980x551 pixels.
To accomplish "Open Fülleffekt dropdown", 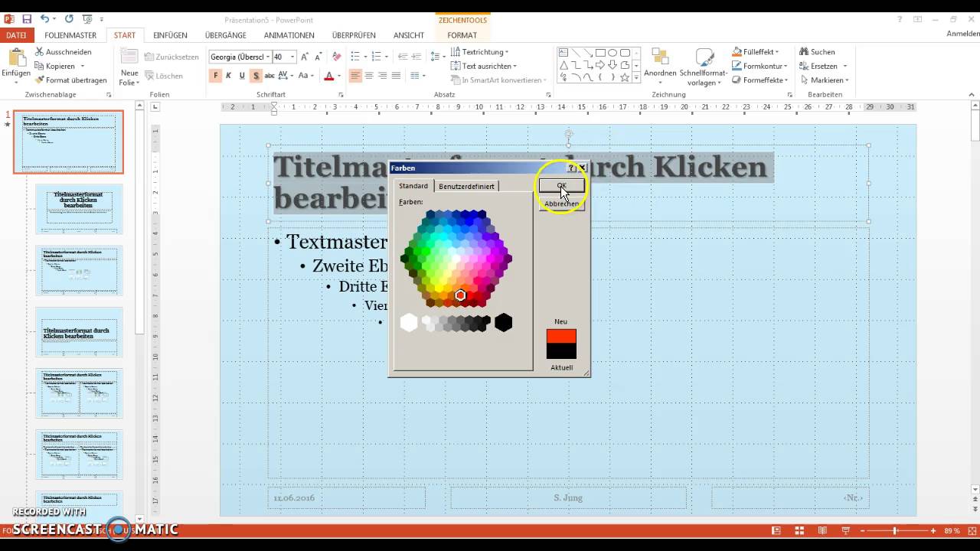I will [x=756, y=52].
